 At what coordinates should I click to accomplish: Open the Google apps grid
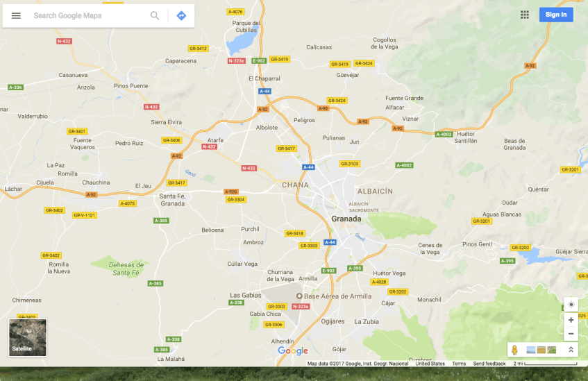(524, 15)
